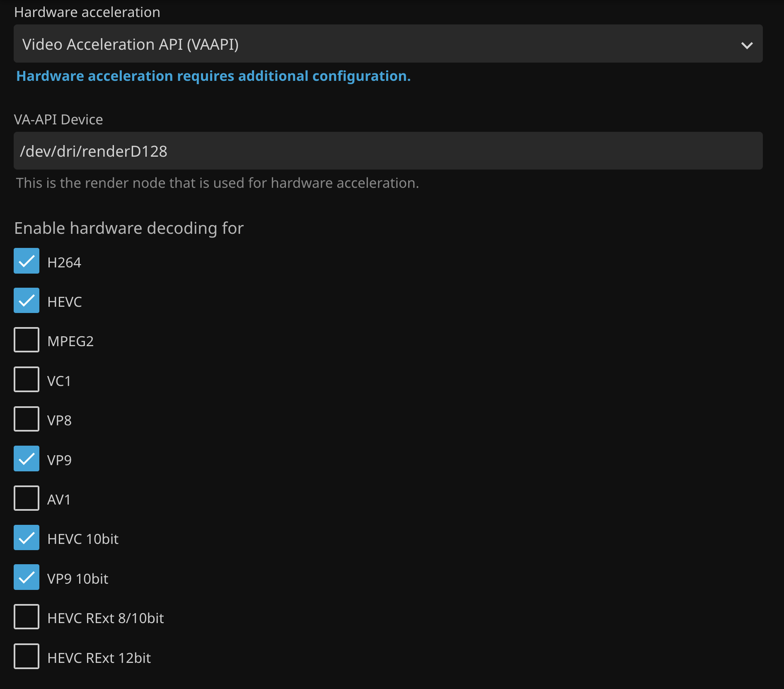This screenshot has height=689, width=784.
Task: Click the VA-API Device input field
Action: point(388,151)
